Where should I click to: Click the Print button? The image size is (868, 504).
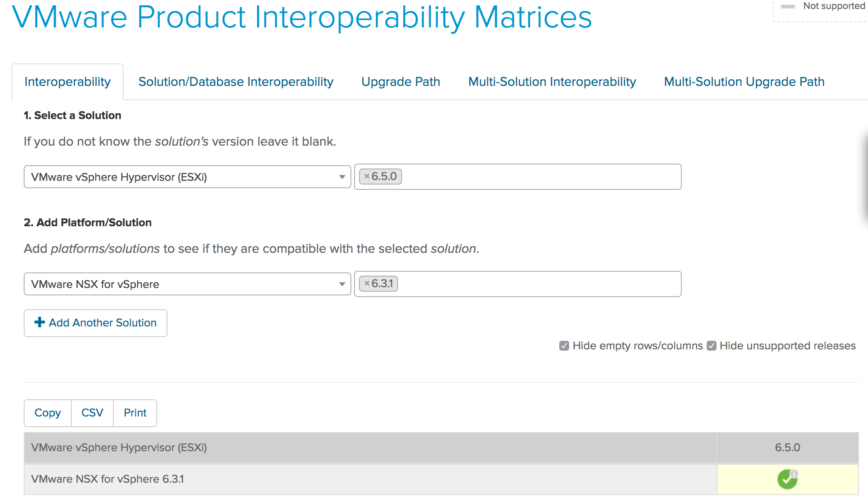pos(135,413)
